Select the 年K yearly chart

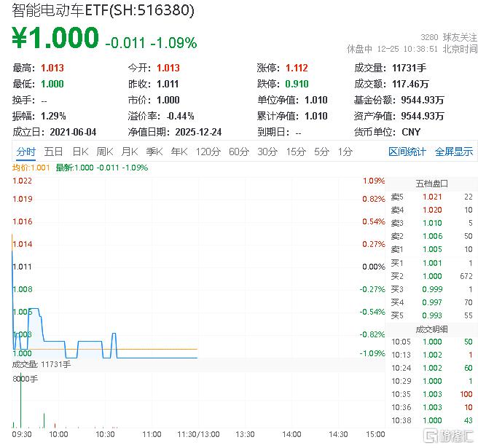(x=179, y=152)
